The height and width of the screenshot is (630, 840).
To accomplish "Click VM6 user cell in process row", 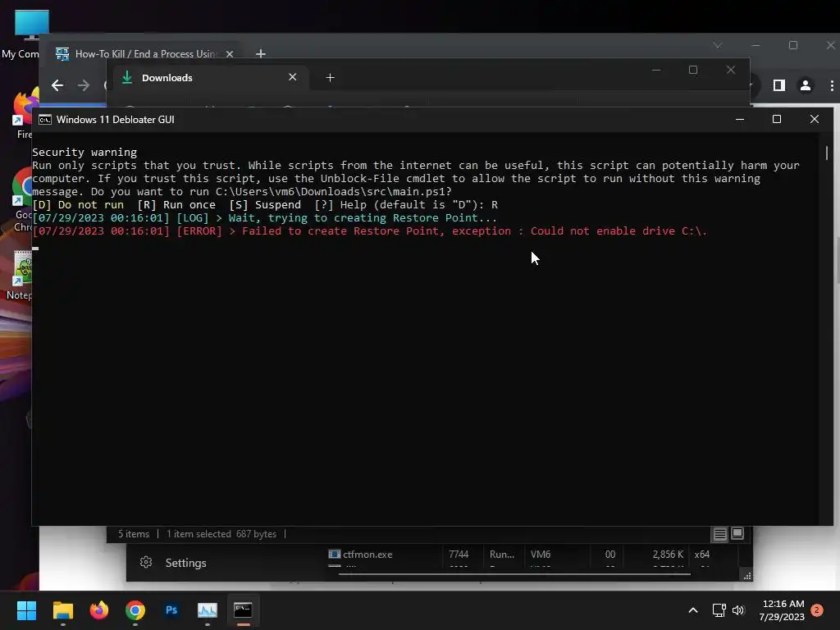I will pos(541,555).
